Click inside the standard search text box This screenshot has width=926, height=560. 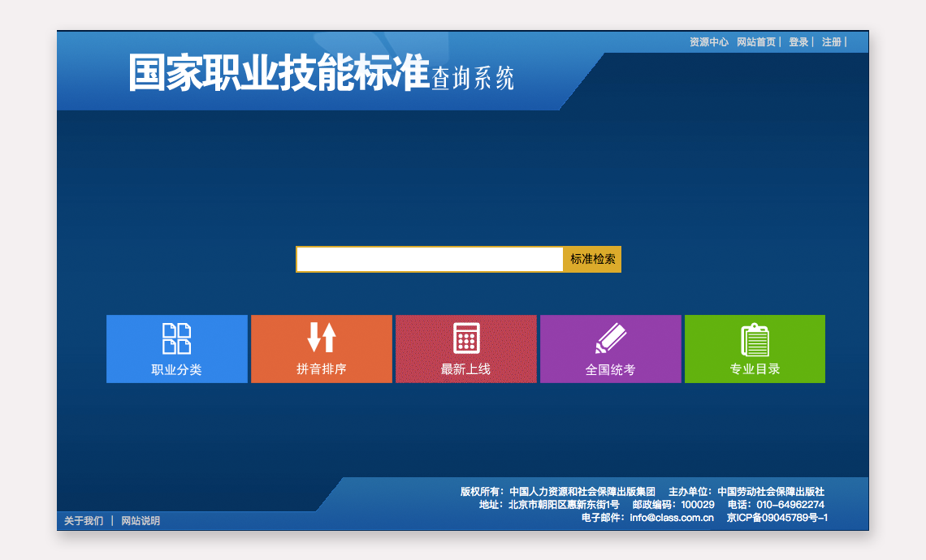click(x=430, y=260)
